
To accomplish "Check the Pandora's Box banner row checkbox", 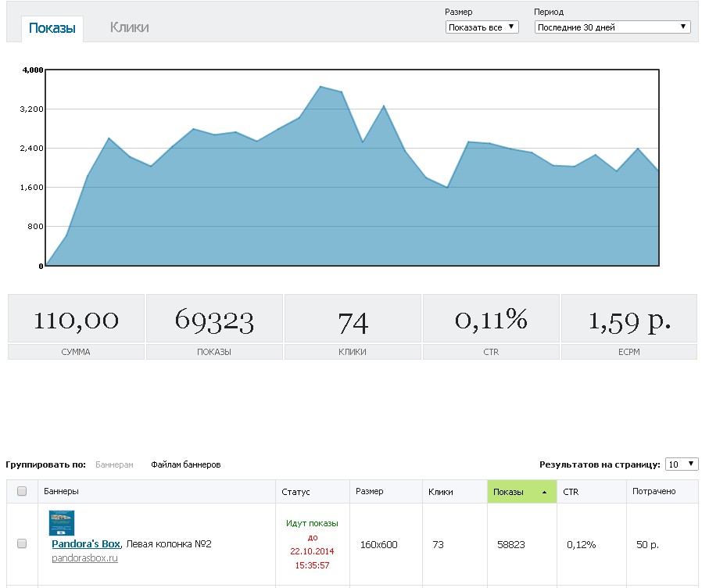I will pos(22,543).
